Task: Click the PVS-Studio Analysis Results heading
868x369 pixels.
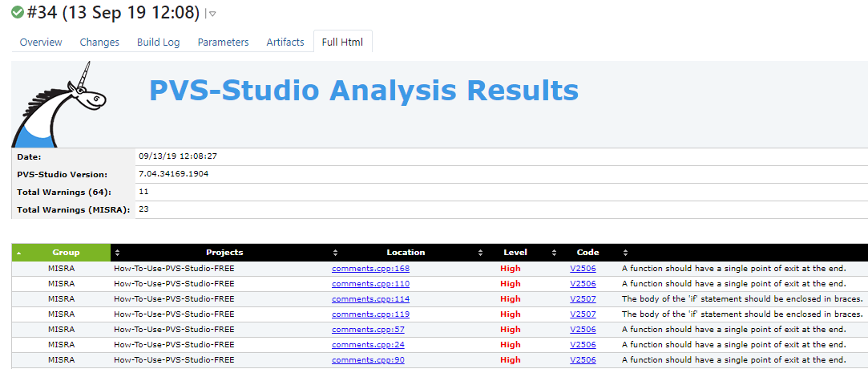Action: (363, 90)
